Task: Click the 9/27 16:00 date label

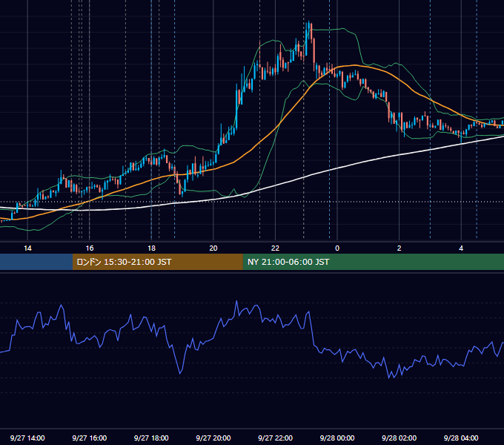Action: pos(90,438)
